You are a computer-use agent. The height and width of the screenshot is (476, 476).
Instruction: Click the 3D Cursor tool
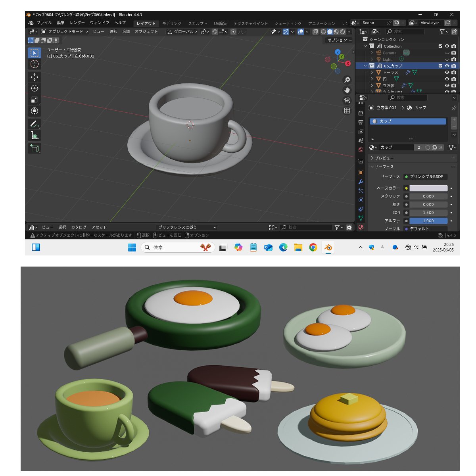[x=35, y=64]
